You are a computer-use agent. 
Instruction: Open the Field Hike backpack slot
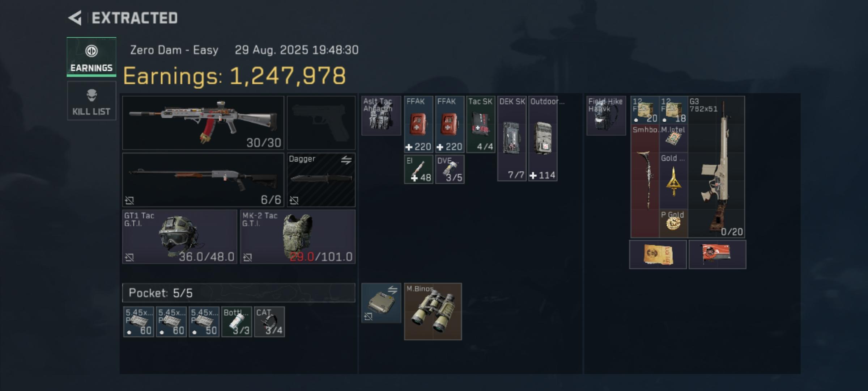(x=606, y=115)
